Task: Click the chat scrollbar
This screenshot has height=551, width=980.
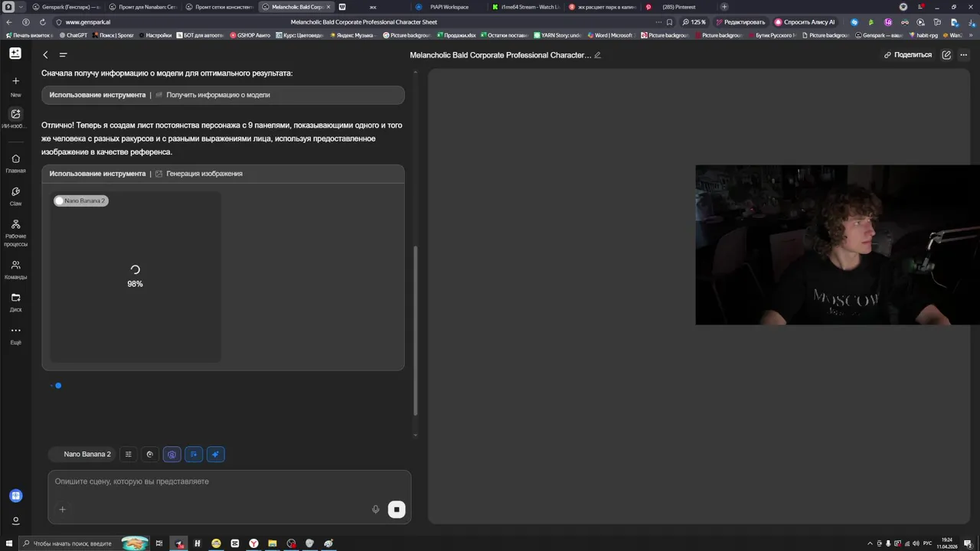Action: click(416, 331)
